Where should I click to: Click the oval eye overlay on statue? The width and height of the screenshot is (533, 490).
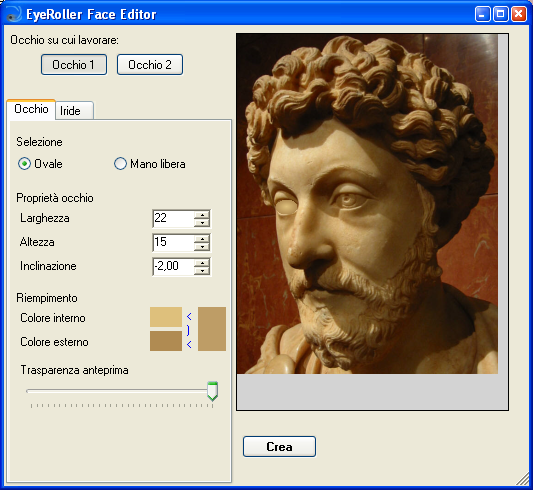click(x=286, y=207)
